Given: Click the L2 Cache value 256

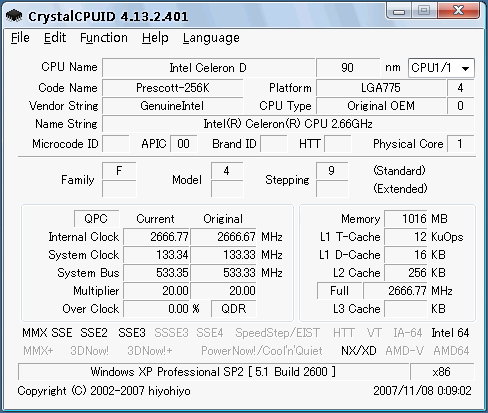Looking at the screenshot, I should [x=406, y=273].
